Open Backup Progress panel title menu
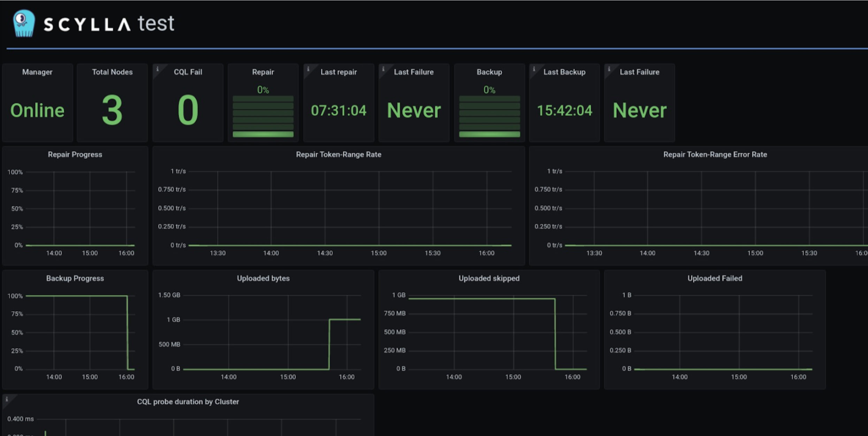 pyautogui.click(x=75, y=278)
